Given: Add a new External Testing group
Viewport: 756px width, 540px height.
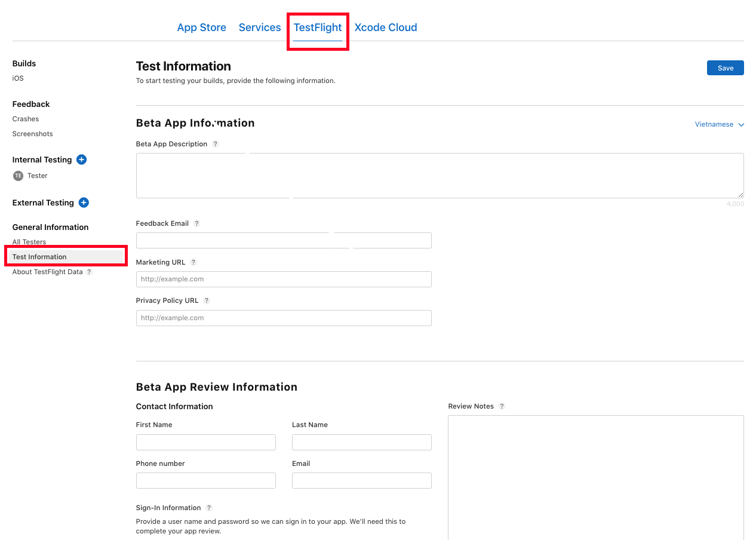Looking at the screenshot, I should [x=84, y=202].
